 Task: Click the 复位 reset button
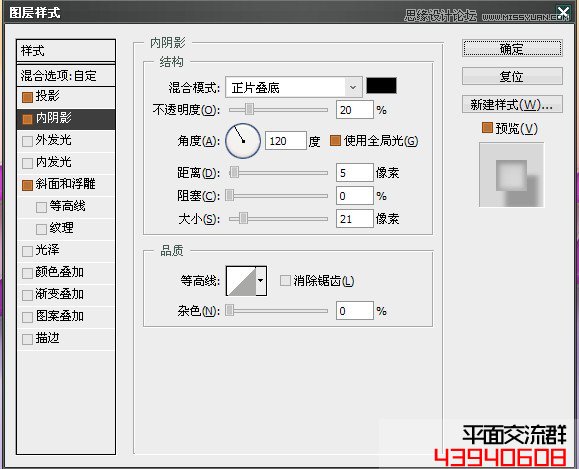[512, 76]
